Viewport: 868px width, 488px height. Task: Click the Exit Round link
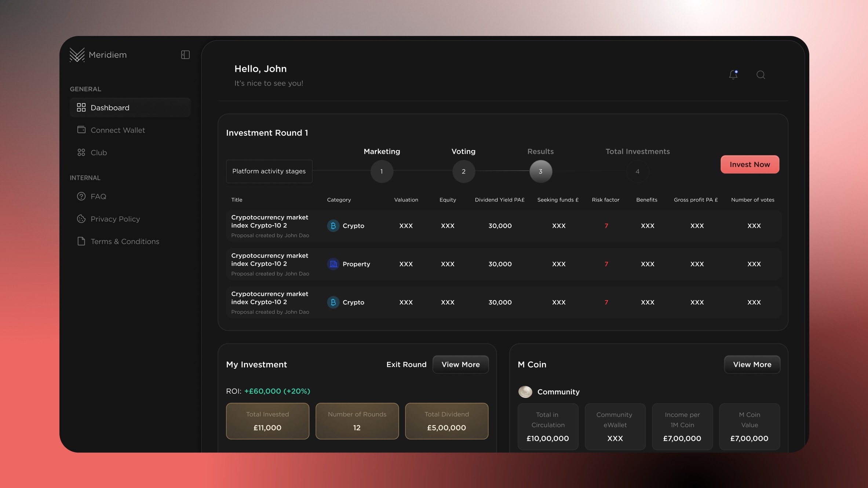coord(406,364)
